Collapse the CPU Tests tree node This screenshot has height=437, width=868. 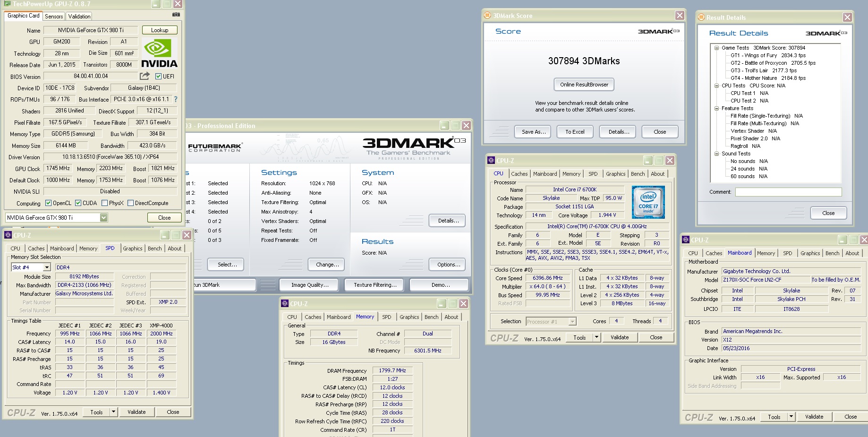[x=716, y=86]
